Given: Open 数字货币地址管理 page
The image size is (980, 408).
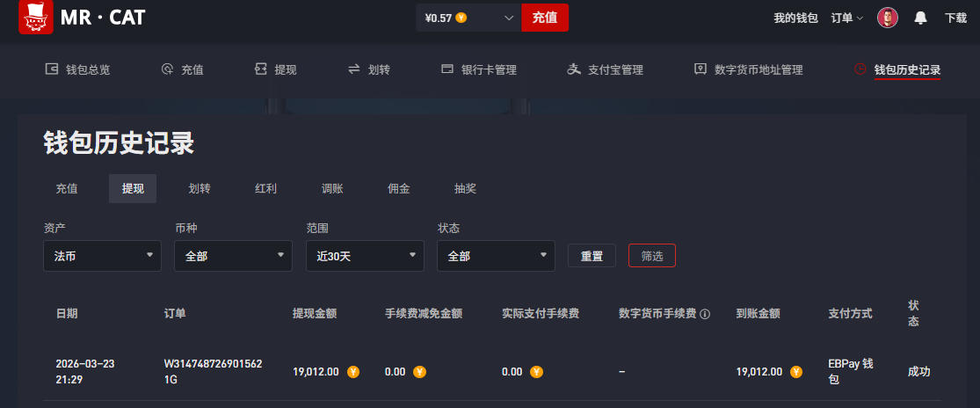Looking at the screenshot, I should tap(748, 69).
